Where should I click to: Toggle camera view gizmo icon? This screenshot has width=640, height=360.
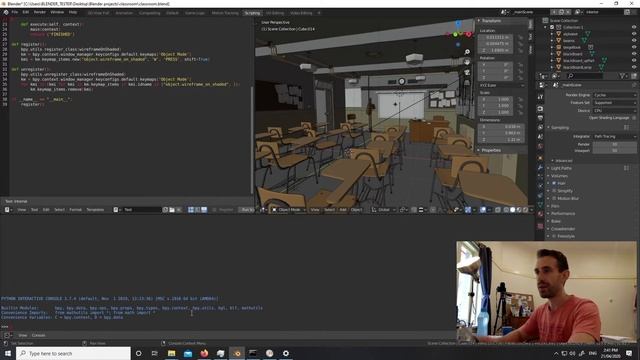(467, 73)
